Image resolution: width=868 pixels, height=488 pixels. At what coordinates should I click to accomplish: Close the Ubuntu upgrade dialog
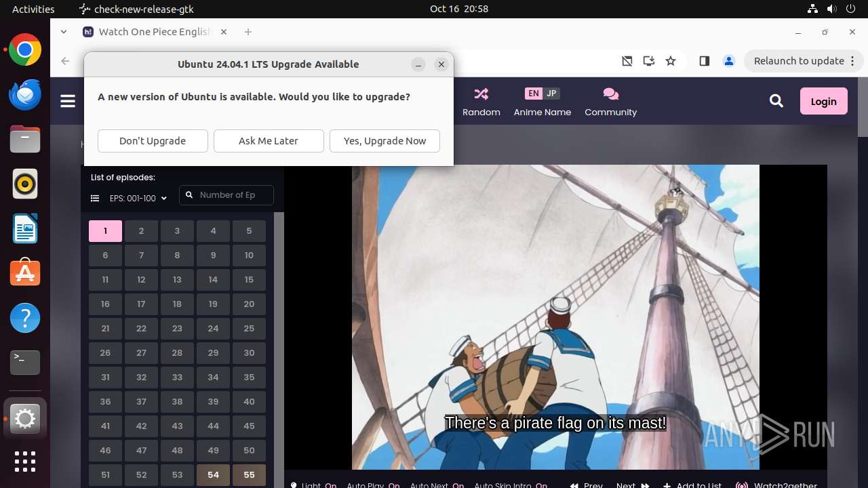441,64
